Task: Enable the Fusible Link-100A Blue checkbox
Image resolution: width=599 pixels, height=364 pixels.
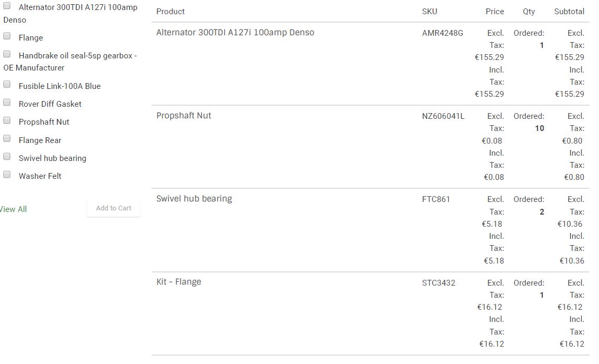Action: (7, 85)
